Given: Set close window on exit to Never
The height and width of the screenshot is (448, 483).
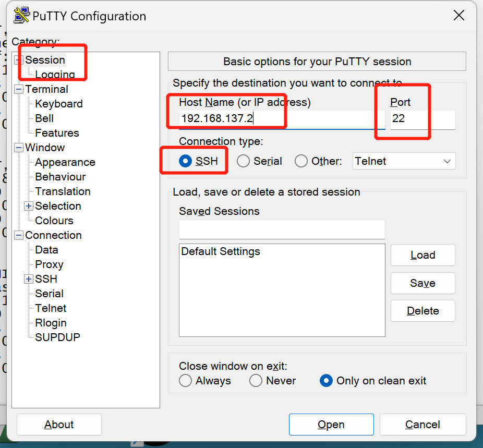Looking at the screenshot, I should (256, 381).
